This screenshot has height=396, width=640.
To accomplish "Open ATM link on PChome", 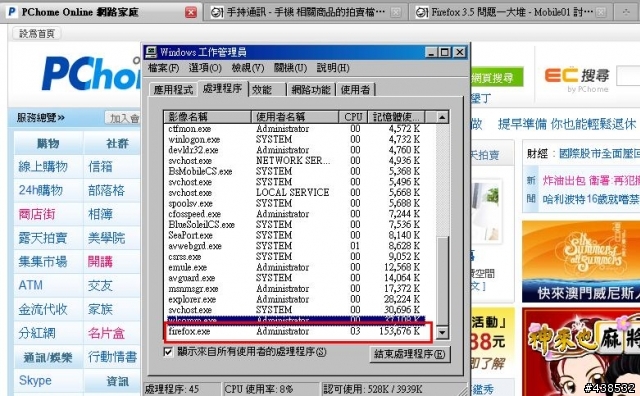I will tap(31, 285).
